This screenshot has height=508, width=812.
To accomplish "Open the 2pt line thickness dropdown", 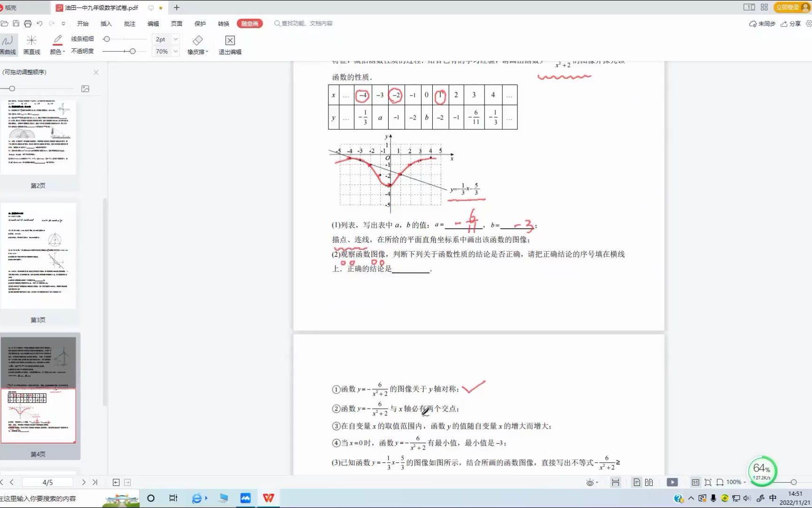I will coord(165,39).
